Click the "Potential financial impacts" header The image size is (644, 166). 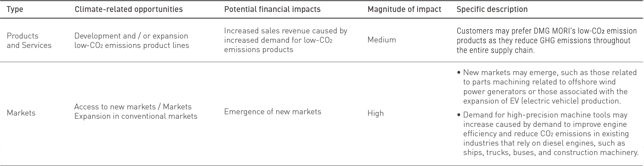click(272, 9)
